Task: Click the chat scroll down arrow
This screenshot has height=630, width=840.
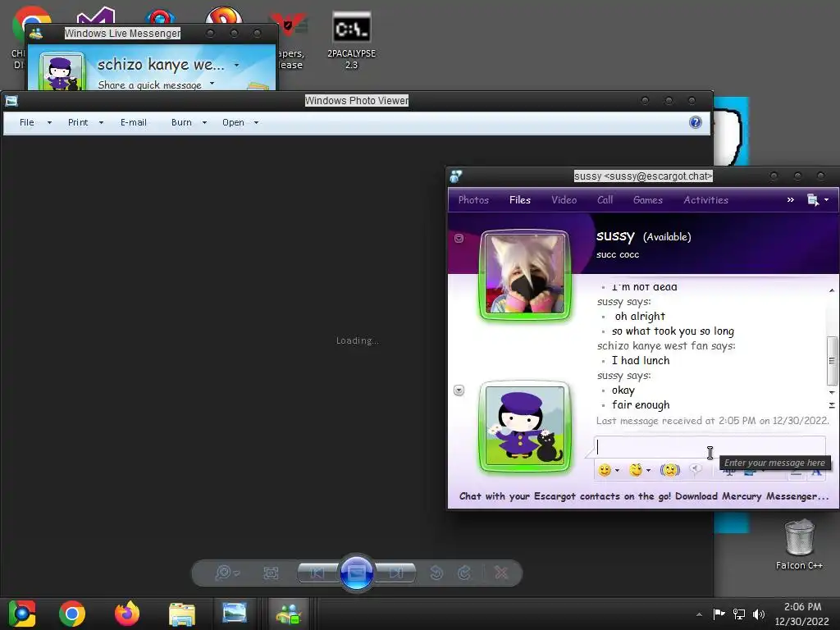Action: [x=832, y=393]
